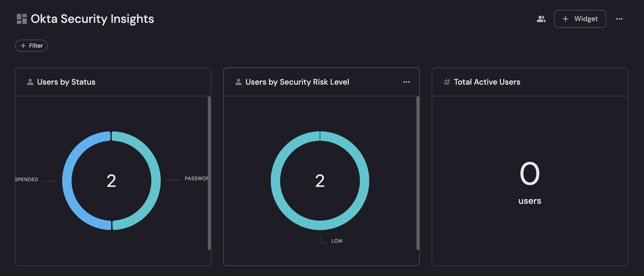Select teal password segment of status donut
The height and width of the screenshot is (276, 644).
click(156, 180)
